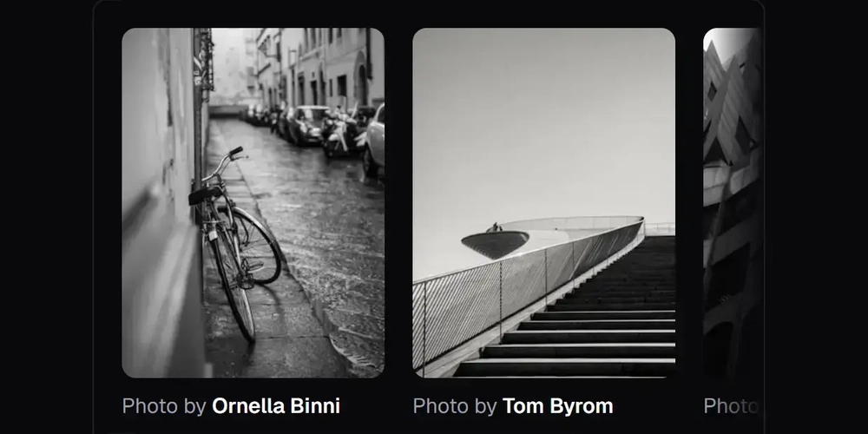Open the bicycle street photo card

coord(253,202)
